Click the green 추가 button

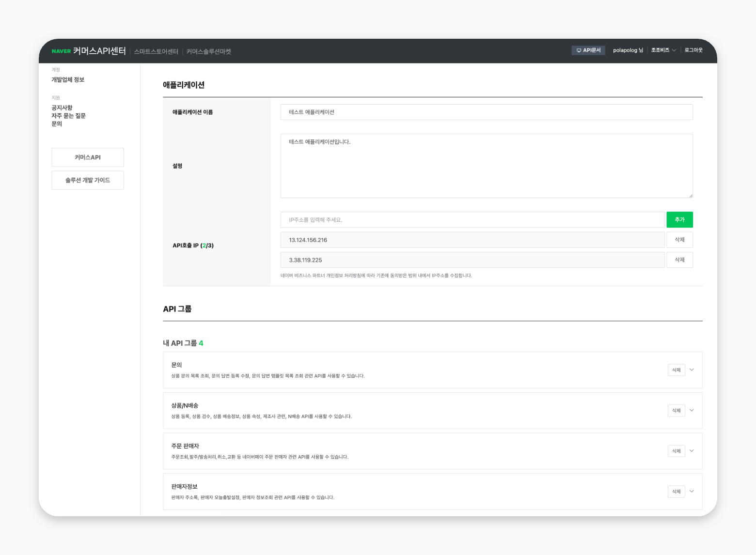680,220
